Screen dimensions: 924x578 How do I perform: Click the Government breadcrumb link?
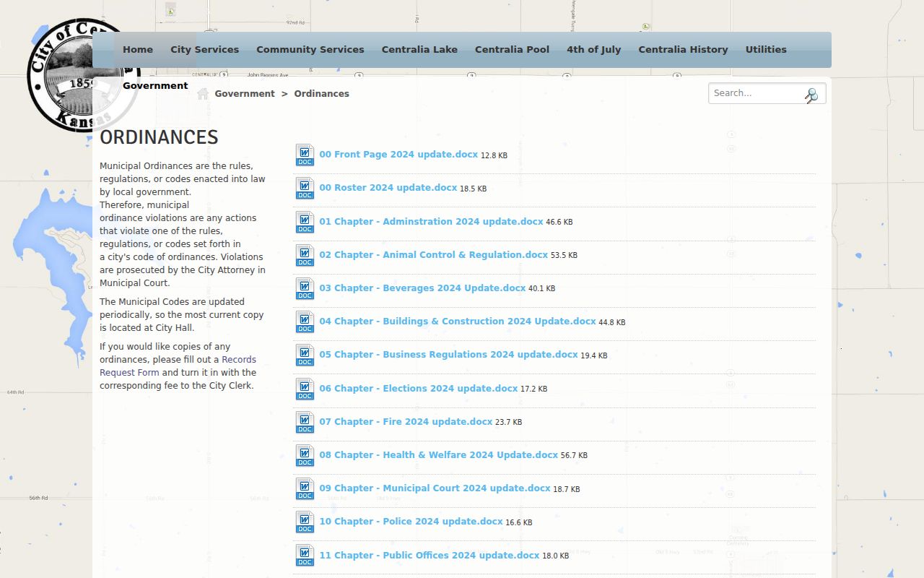[245, 94]
